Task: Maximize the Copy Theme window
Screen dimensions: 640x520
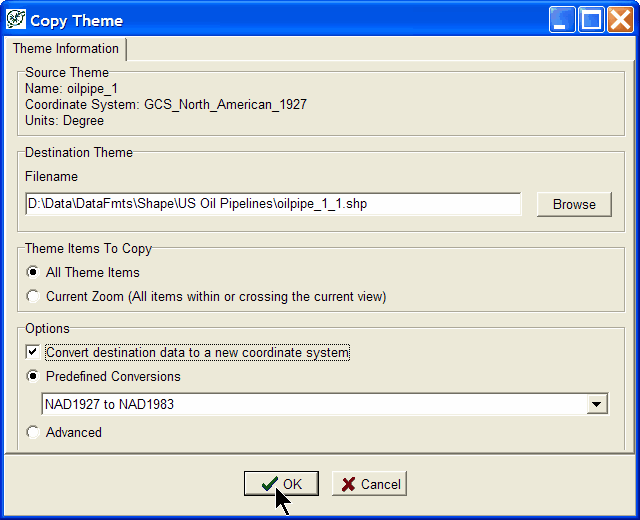Action: (x=591, y=20)
